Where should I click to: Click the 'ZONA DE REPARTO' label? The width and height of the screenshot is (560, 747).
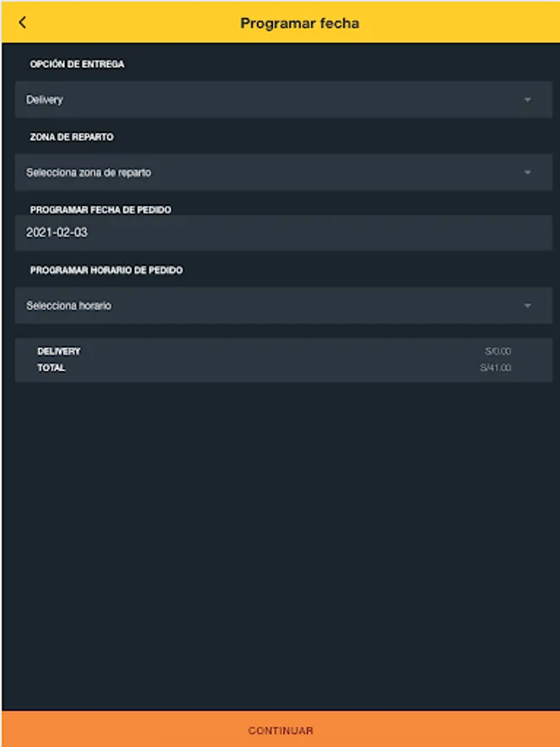72,137
